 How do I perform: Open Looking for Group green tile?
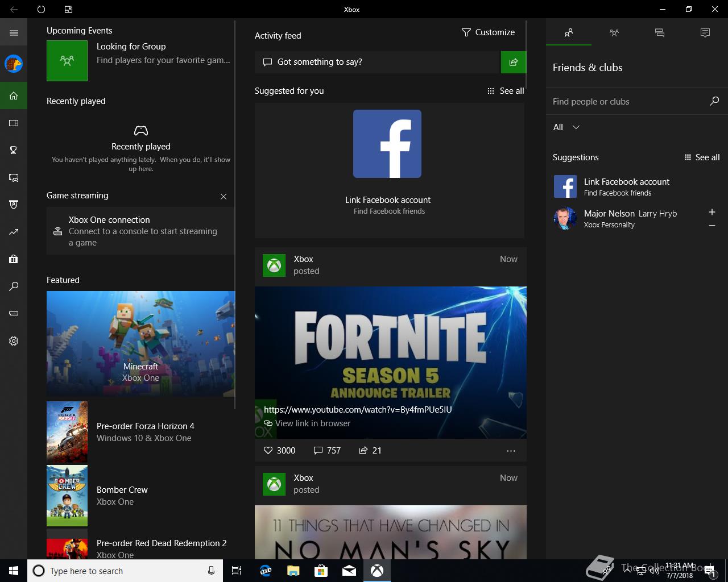[67, 60]
